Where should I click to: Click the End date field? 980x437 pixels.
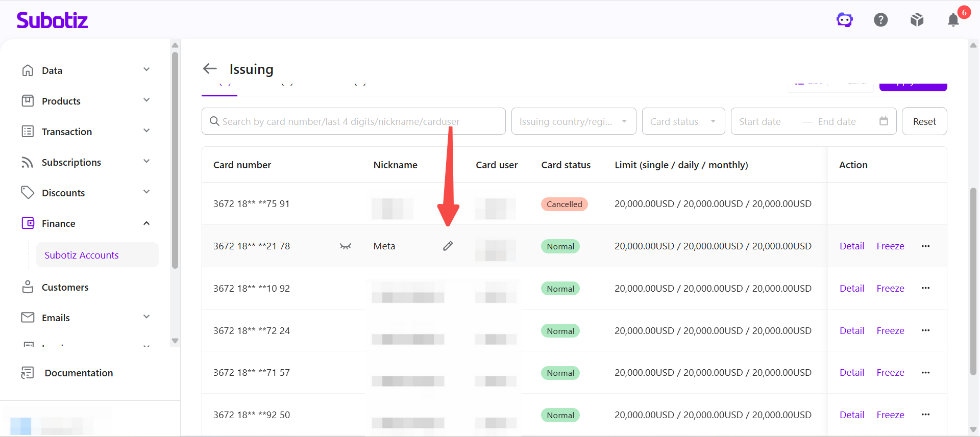837,121
